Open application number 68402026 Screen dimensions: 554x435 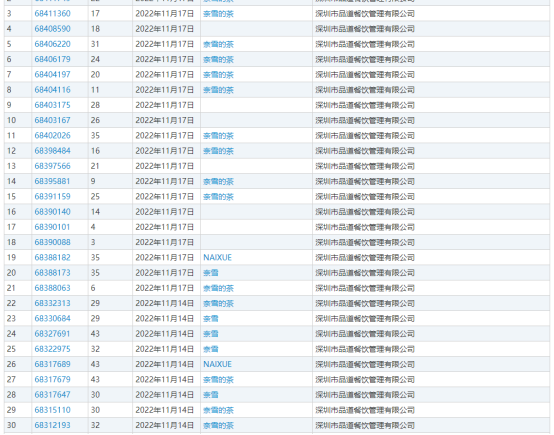pos(52,136)
